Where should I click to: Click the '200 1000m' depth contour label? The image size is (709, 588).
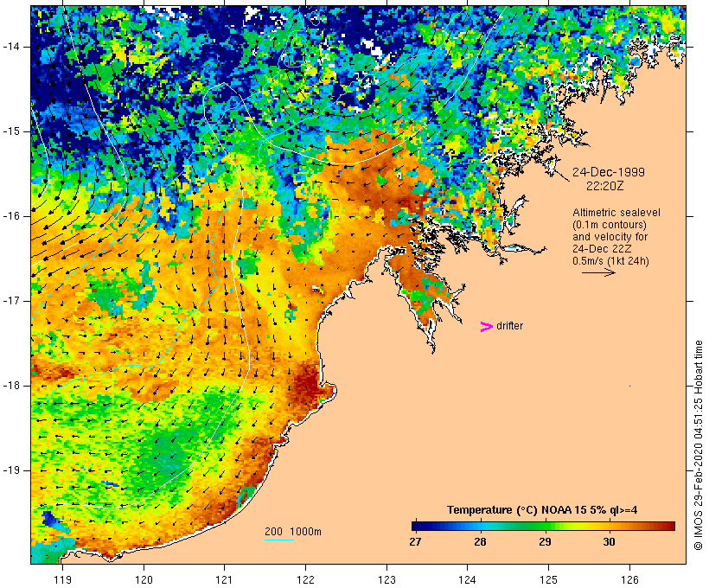click(x=293, y=532)
